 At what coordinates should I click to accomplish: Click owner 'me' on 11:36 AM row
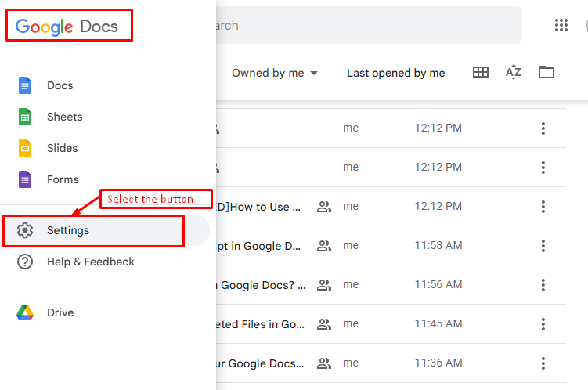(x=351, y=363)
